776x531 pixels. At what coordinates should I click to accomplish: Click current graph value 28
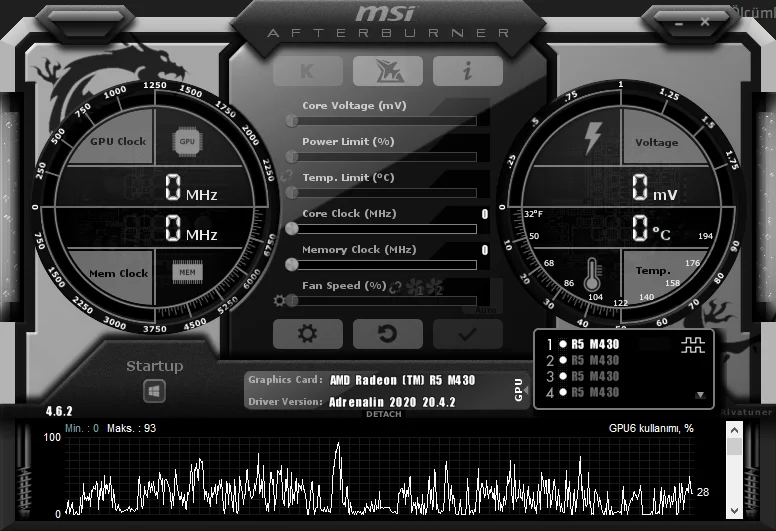click(x=703, y=492)
